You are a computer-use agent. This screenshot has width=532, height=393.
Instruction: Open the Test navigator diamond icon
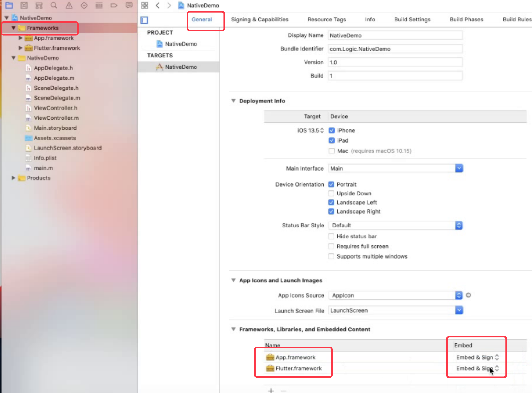tap(84, 5)
